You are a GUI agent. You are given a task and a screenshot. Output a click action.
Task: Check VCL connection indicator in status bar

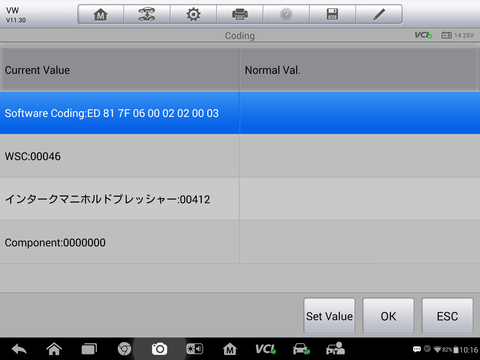click(x=423, y=35)
